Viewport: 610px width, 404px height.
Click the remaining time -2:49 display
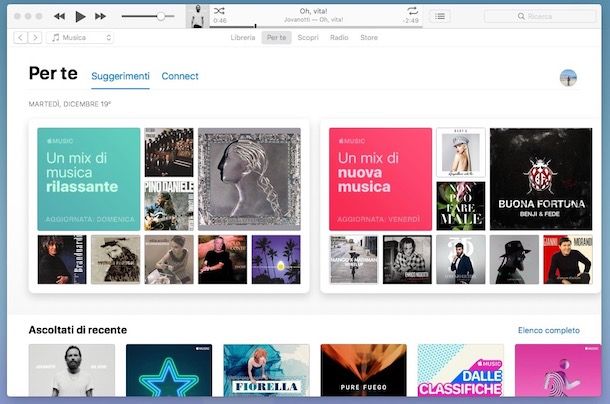point(411,21)
